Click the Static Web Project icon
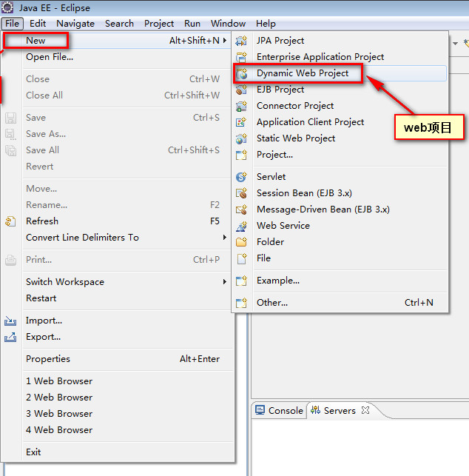Screen dimensions: 469x476 241,138
